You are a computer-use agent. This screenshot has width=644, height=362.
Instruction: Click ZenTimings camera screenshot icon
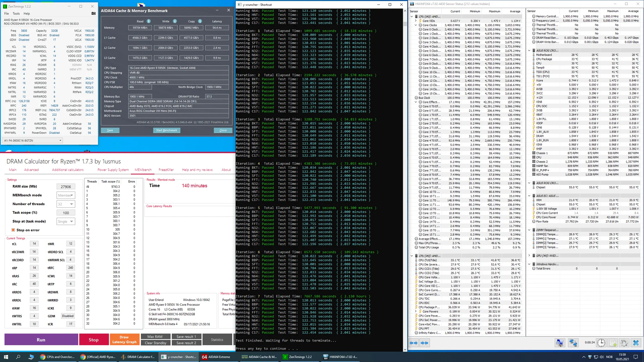point(93,13)
